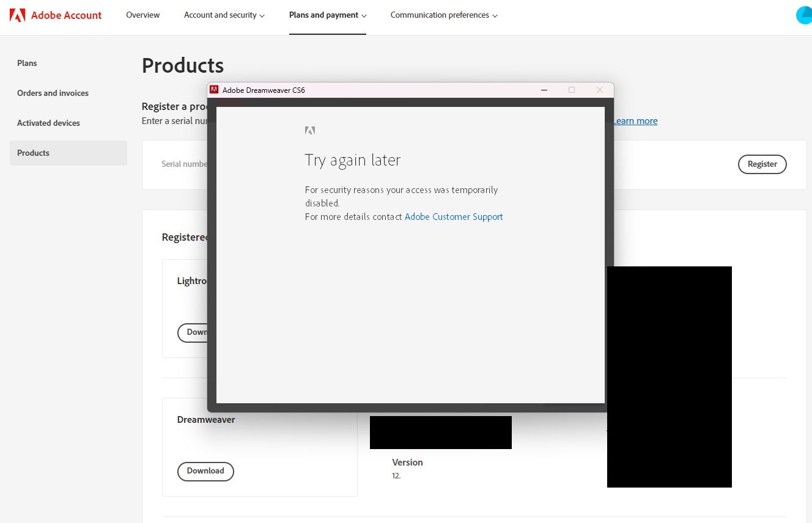Click the Adobe mark inside the error dialog

pos(310,130)
